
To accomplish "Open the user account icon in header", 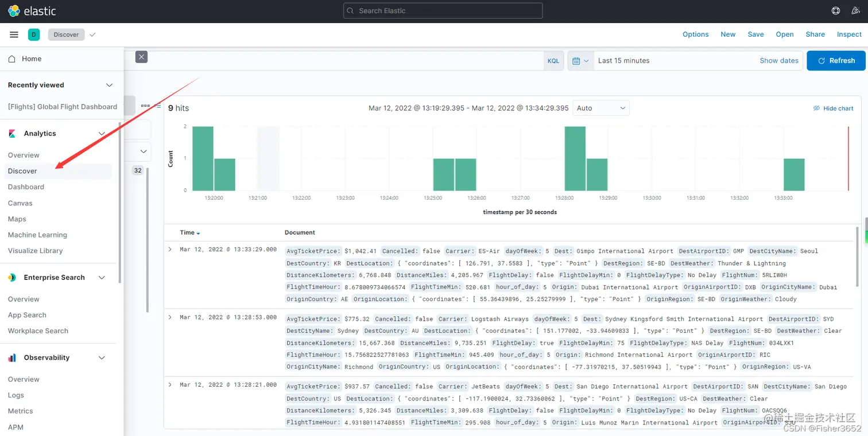I will [x=854, y=11].
